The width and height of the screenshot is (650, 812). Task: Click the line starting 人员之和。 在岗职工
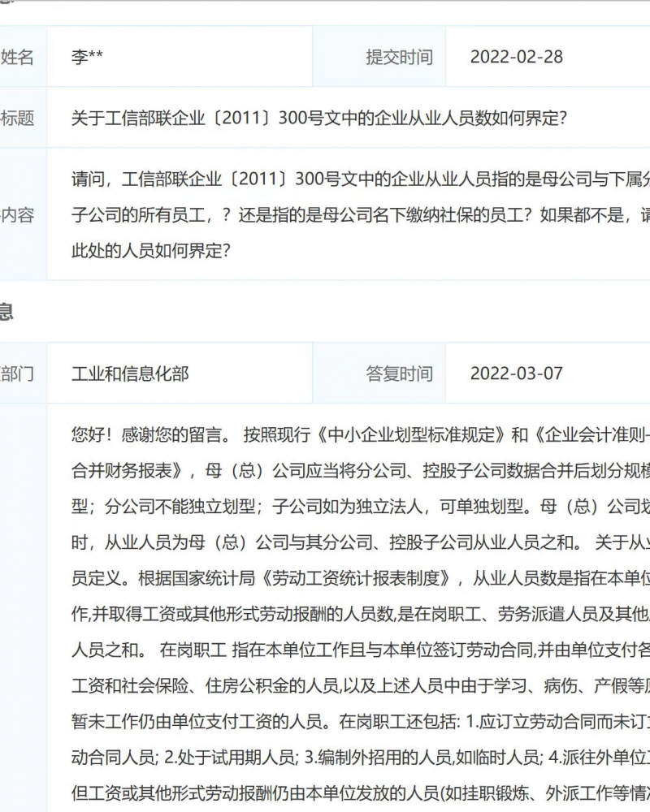pyautogui.click(x=361, y=650)
